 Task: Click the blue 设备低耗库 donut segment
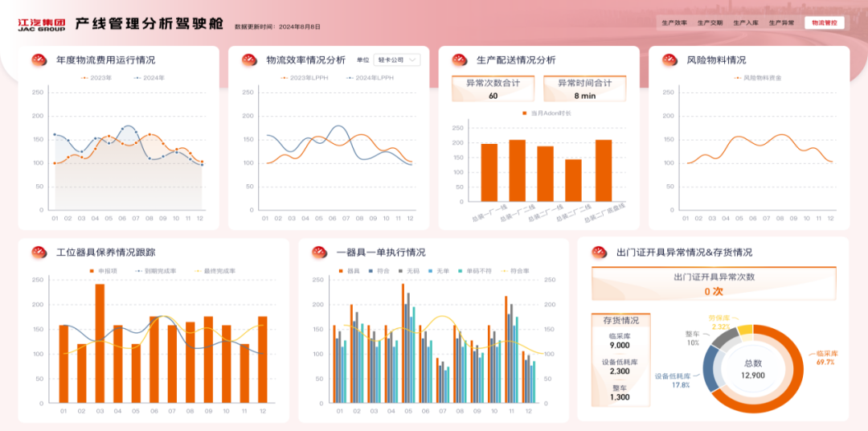(x=710, y=368)
